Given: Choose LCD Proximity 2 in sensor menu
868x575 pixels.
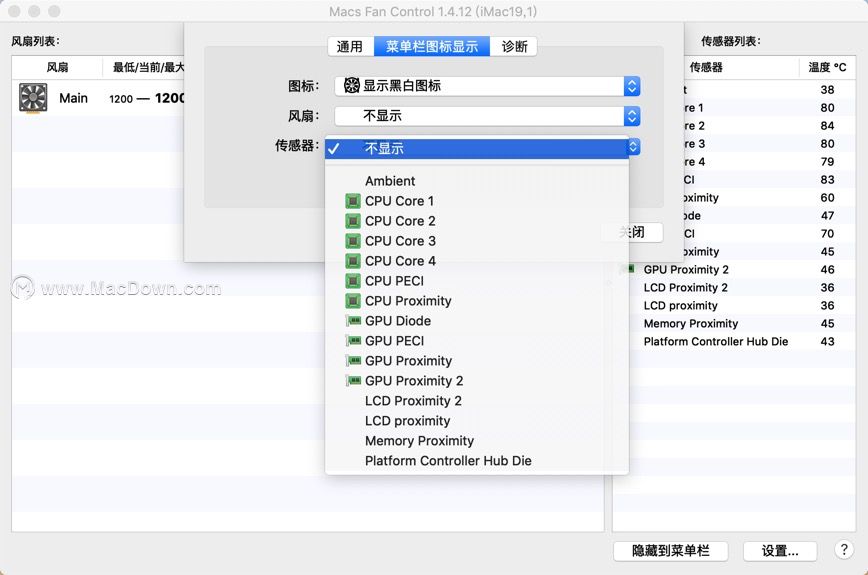Looking at the screenshot, I should [x=477, y=401].
